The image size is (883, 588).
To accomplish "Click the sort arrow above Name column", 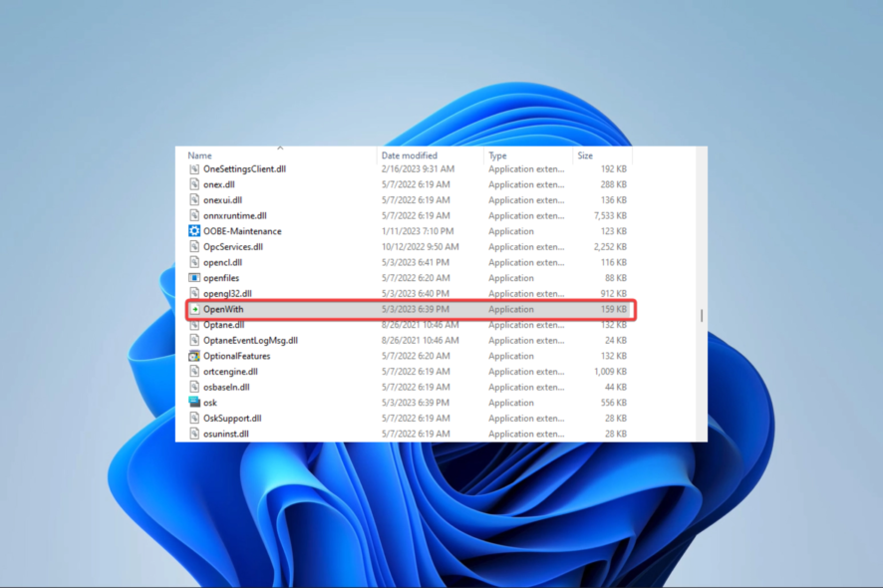I will point(280,148).
